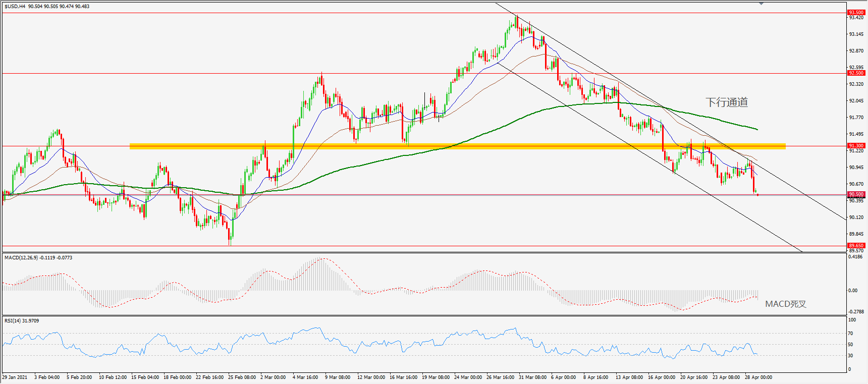This screenshot has height=384, width=868.
Task: Click the 89.845 price axis label
Action: 856,234
